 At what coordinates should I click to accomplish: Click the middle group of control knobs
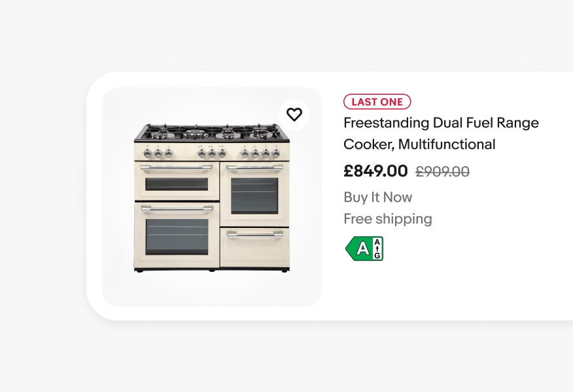click(x=212, y=152)
